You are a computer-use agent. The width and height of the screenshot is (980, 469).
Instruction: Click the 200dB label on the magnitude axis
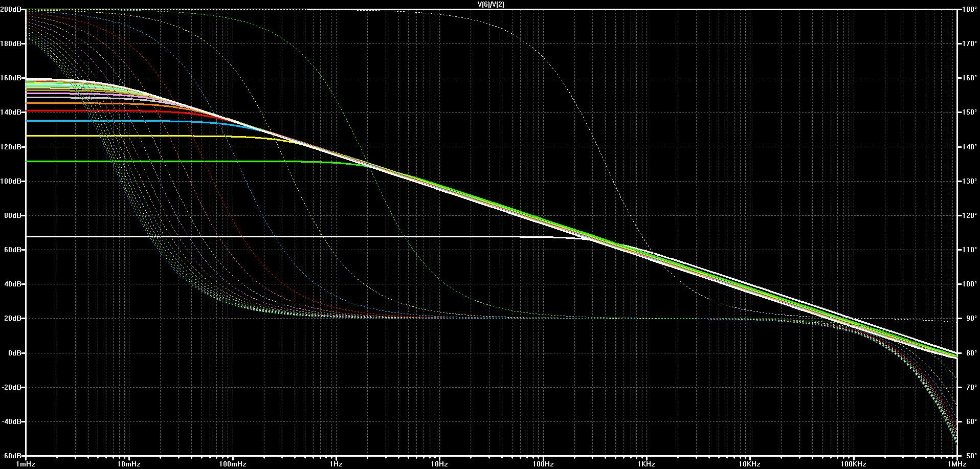(x=11, y=9)
